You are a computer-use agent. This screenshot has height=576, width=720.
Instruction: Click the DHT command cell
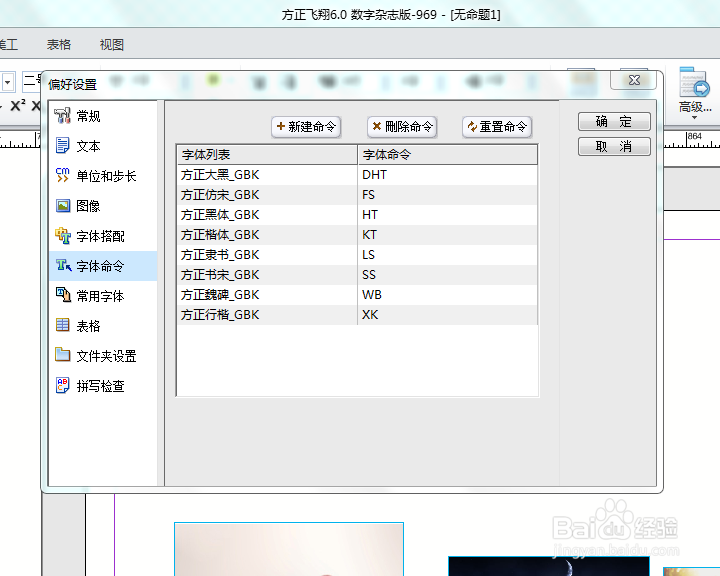[x=448, y=175]
